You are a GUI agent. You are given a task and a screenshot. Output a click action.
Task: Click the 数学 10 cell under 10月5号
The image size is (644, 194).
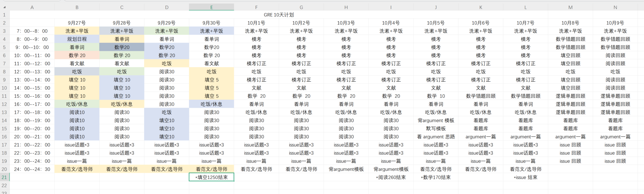[436, 96]
